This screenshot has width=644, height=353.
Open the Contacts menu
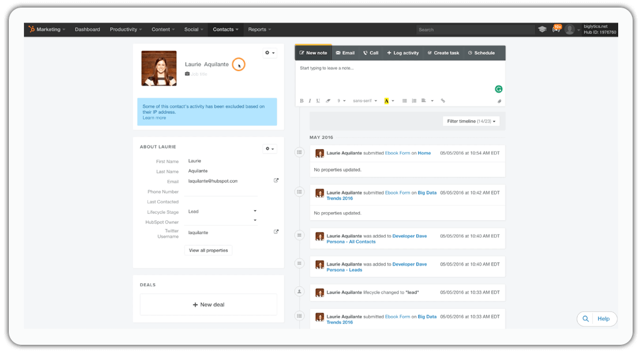[x=225, y=29]
